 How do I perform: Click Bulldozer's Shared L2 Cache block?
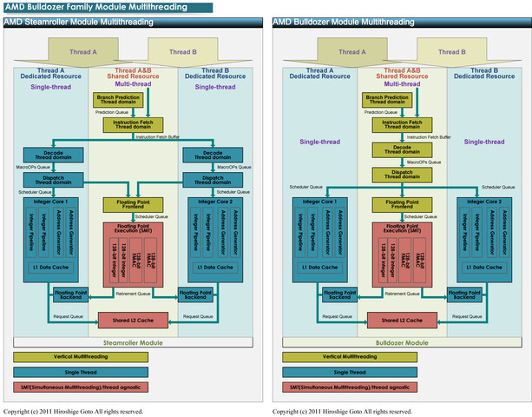[402, 321]
